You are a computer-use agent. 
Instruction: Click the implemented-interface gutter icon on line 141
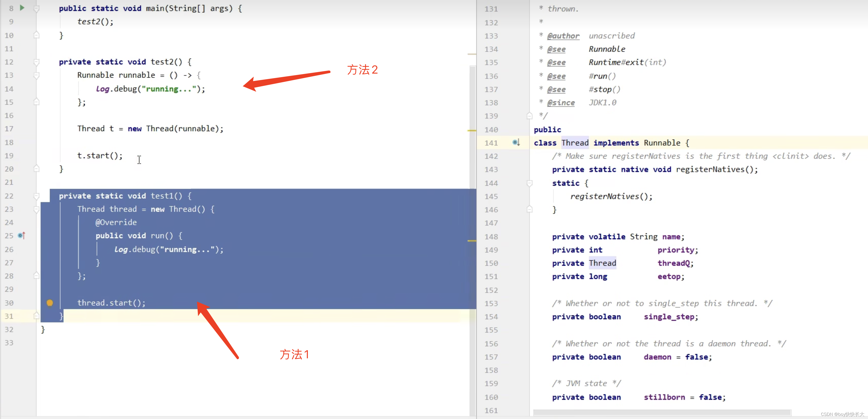coord(516,143)
